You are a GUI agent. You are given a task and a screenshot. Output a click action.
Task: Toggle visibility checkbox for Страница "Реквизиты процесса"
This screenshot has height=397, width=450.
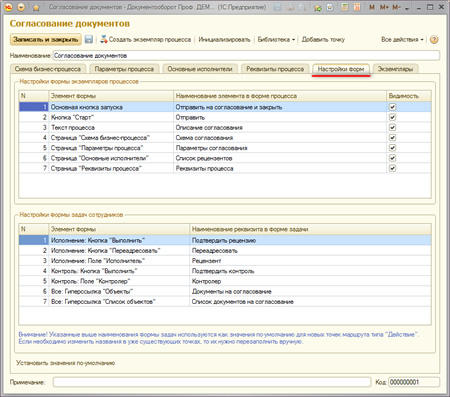pos(392,168)
